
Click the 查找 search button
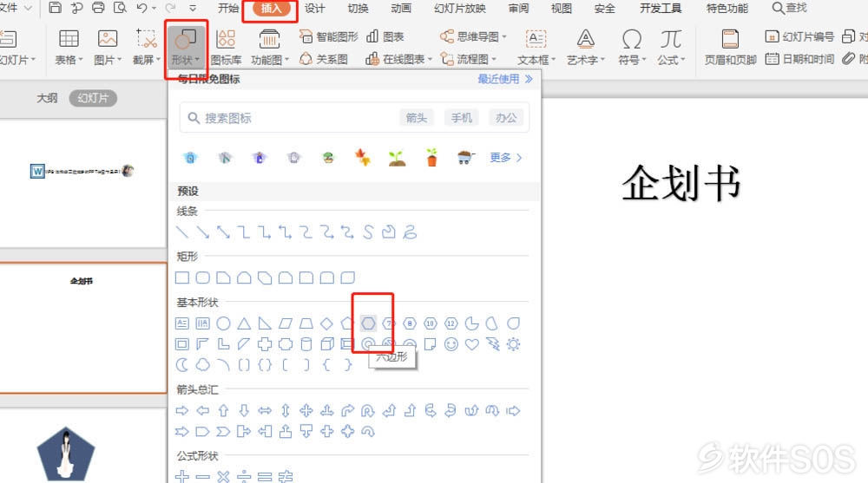[790, 9]
